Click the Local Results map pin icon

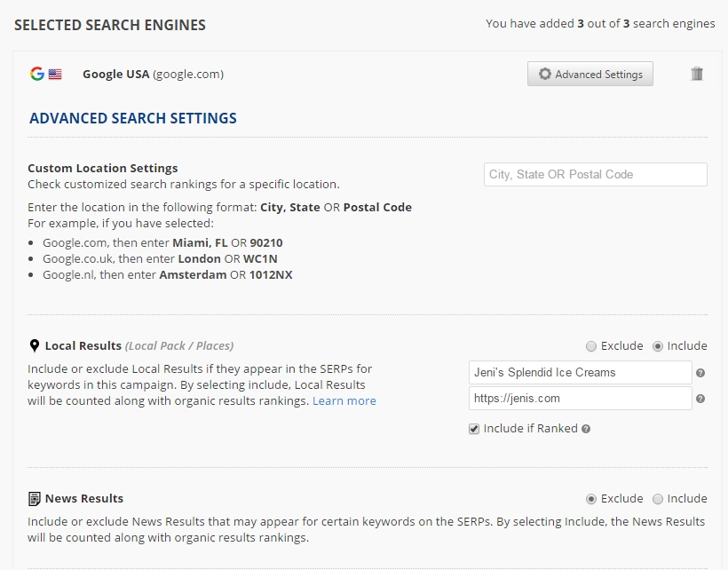coord(35,346)
